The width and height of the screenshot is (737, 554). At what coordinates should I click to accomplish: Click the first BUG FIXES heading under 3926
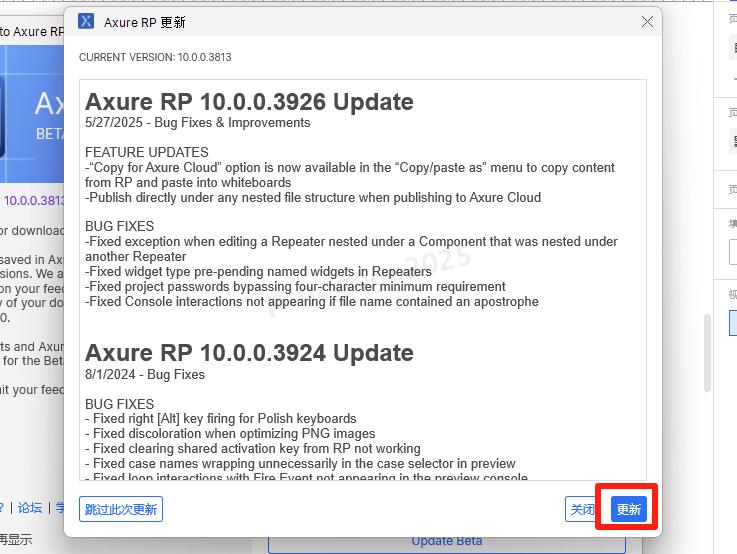[x=119, y=226]
